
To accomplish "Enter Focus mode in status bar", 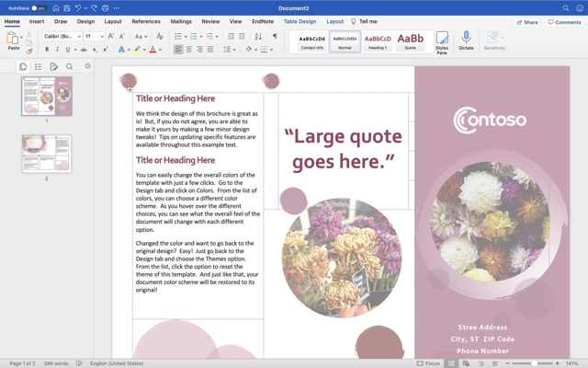I will (x=428, y=363).
